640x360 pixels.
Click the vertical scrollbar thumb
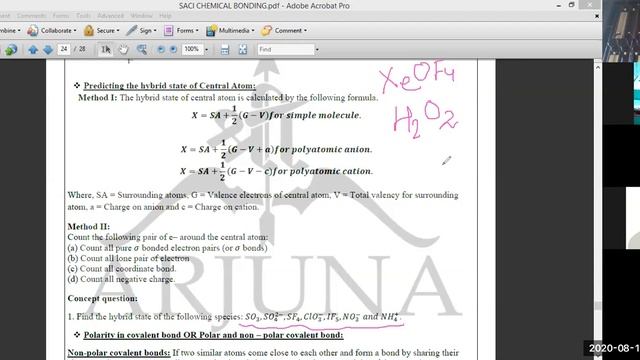click(598, 306)
